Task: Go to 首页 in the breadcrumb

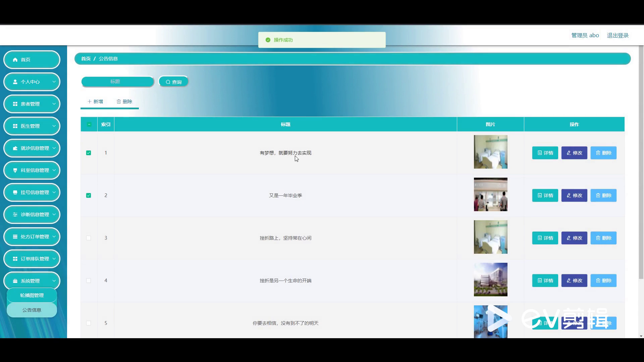Action: (86, 59)
